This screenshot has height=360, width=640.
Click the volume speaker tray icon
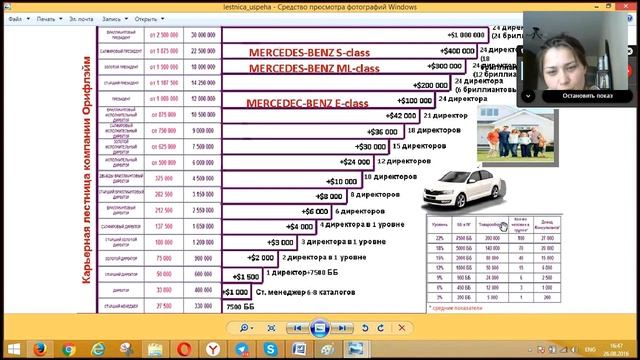tap(573, 350)
